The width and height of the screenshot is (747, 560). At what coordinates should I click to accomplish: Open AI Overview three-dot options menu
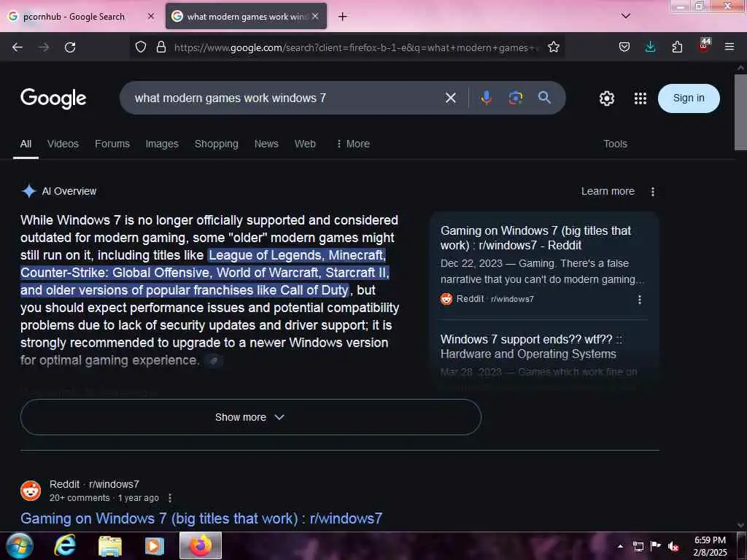(x=653, y=192)
